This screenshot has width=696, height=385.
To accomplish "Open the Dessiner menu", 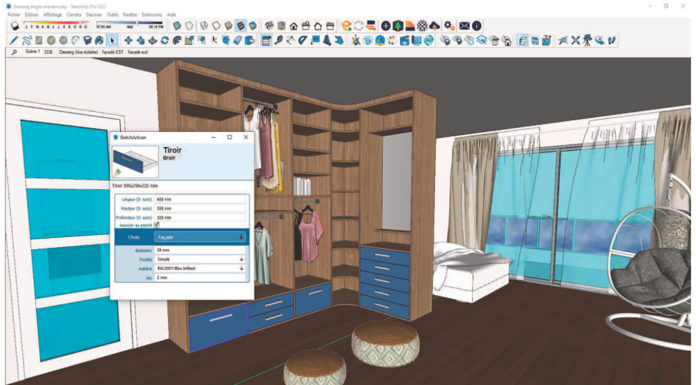I will click(x=94, y=15).
